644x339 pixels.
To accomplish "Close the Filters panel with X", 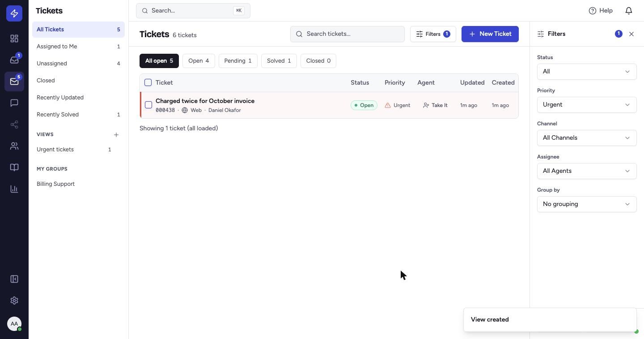I will tap(631, 34).
